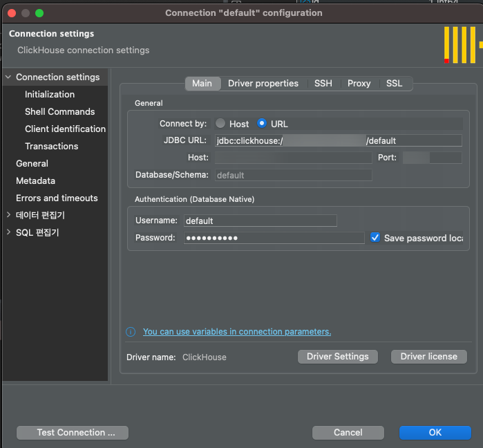Switch to the SSL tab

click(394, 84)
